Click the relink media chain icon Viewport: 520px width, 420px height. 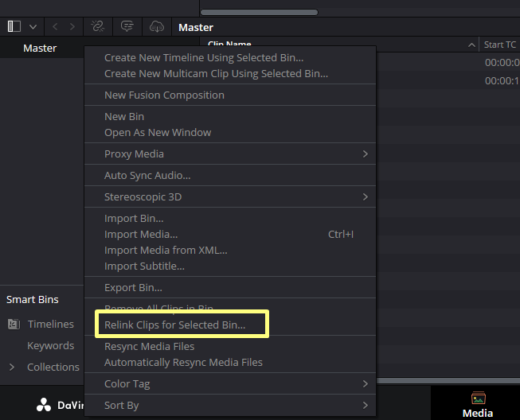point(97,26)
